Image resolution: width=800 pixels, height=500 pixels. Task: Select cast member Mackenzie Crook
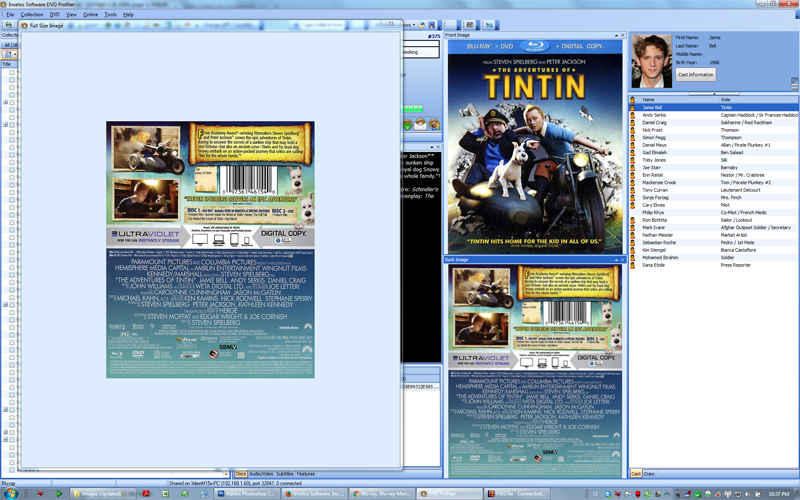[659, 183]
